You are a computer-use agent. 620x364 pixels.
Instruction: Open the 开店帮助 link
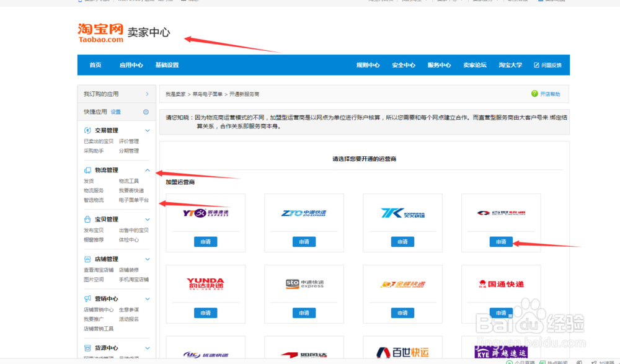click(x=550, y=94)
